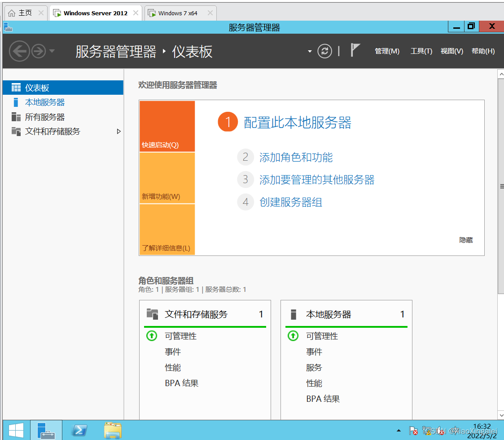Open the navigation history dropdown arrow

52,51
